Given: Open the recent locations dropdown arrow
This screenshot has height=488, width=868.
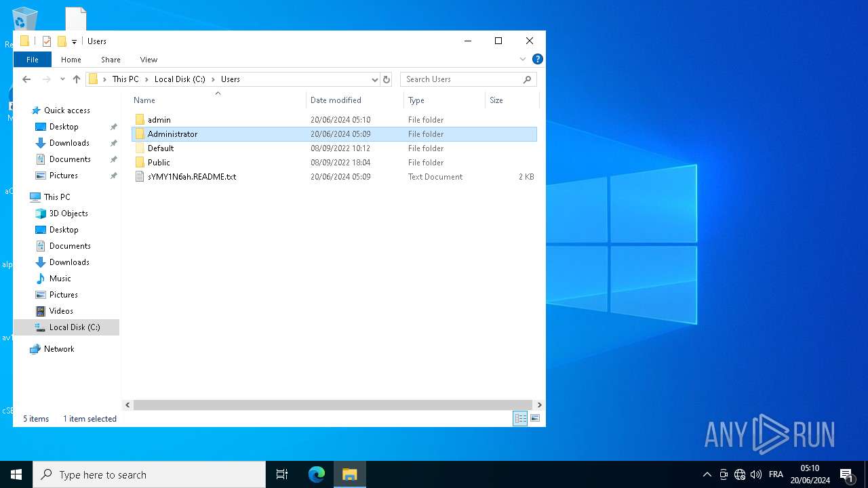Looking at the screenshot, I should point(62,79).
